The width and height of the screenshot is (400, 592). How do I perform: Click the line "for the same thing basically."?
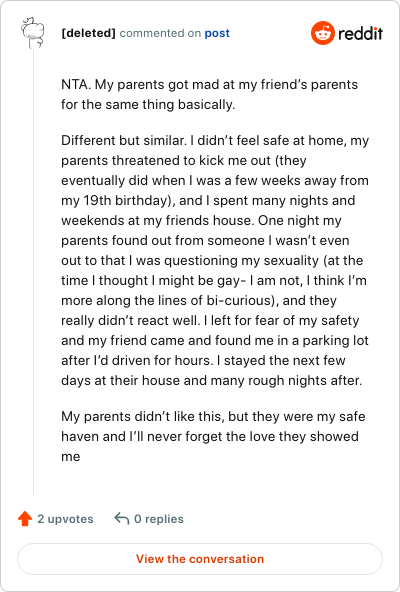pyautogui.click(x=148, y=105)
